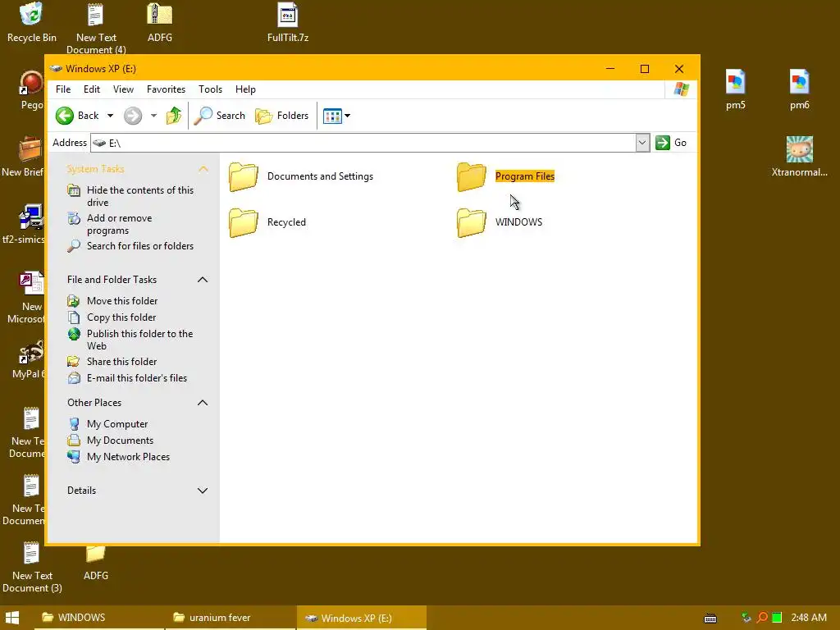The image size is (840, 630).
Task: Select the tf2-simics desktop icon
Action: tap(24, 224)
